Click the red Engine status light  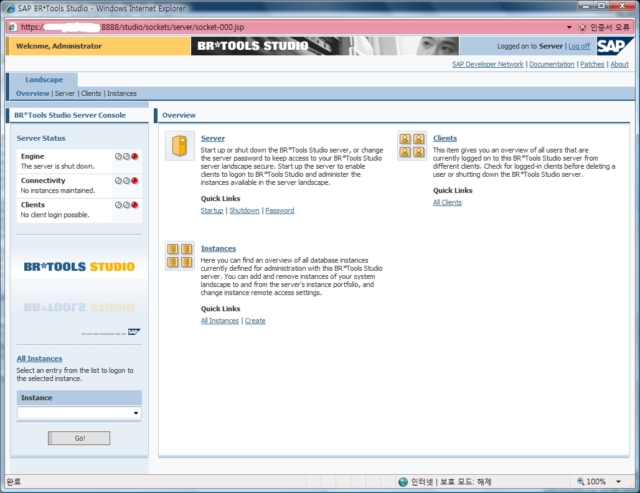[x=135, y=156]
